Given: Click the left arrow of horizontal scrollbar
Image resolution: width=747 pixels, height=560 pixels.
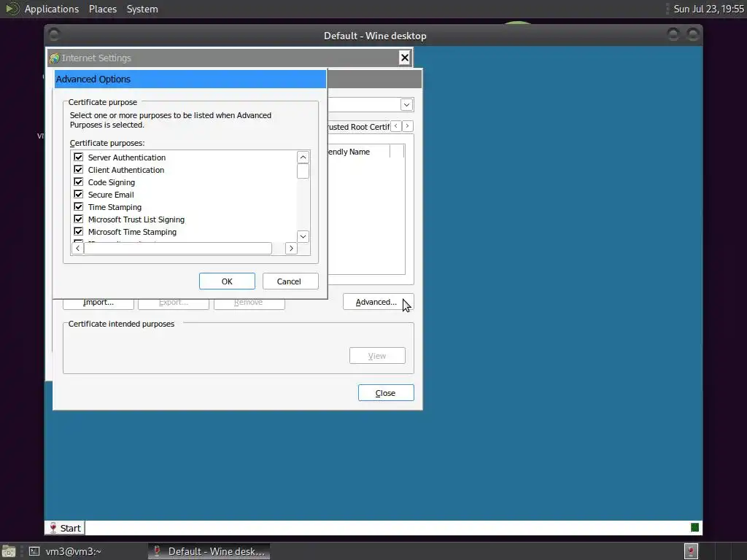Looking at the screenshot, I should pyautogui.click(x=77, y=248).
